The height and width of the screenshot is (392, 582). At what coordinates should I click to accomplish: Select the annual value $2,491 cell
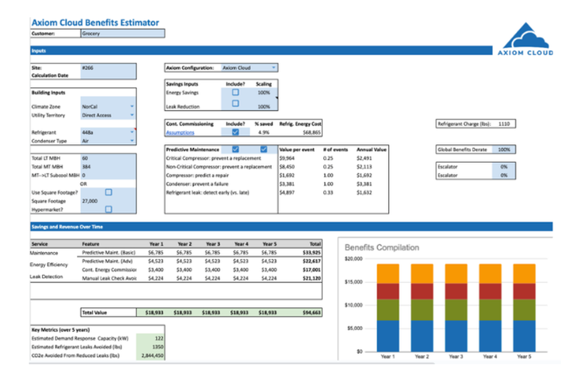pos(364,158)
